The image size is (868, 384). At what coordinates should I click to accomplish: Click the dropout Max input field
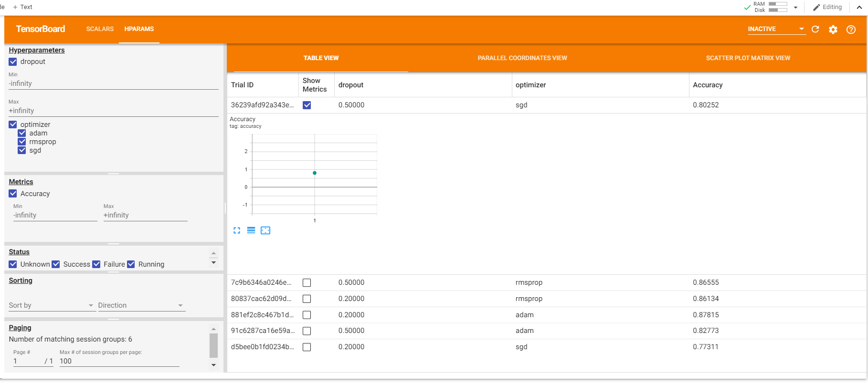pos(114,111)
